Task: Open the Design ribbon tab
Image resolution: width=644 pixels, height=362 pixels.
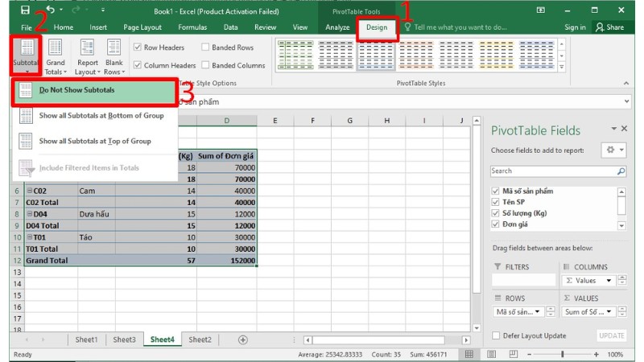Action: [x=376, y=27]
